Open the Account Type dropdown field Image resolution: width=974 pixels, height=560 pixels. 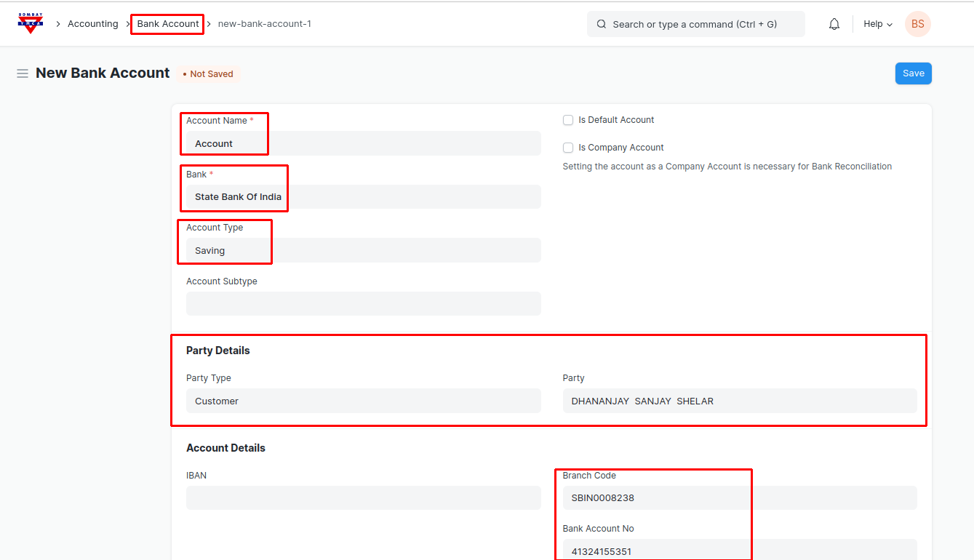(x=363, y=250)
